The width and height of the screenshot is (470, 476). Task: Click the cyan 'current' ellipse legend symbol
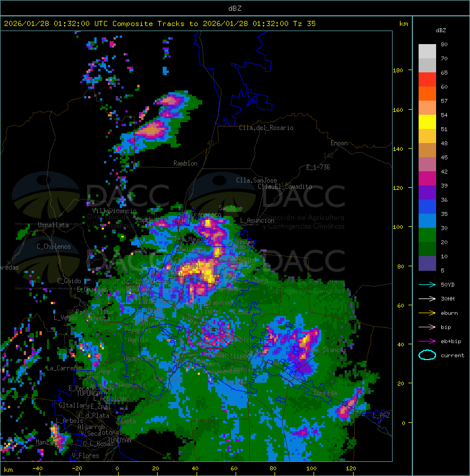[x=427, y=355]
